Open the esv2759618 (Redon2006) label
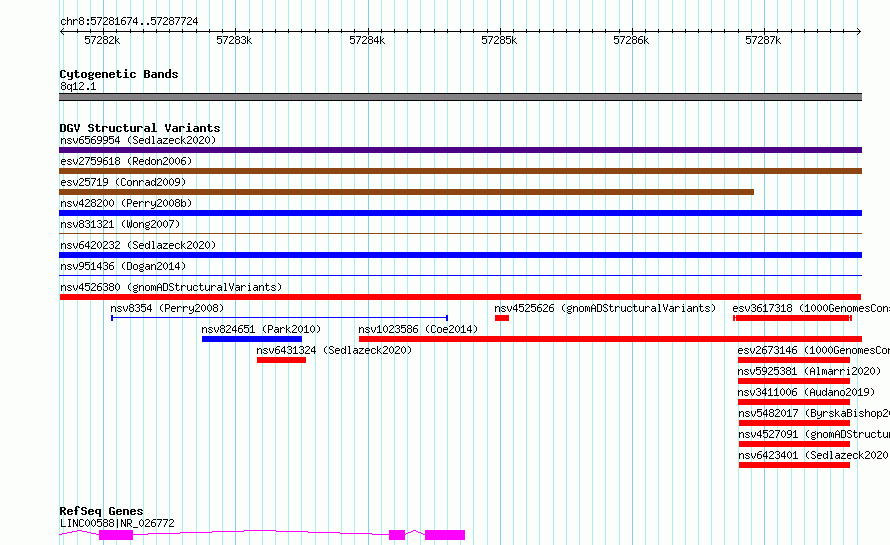The image size is (890, 545). coord(126,161)
